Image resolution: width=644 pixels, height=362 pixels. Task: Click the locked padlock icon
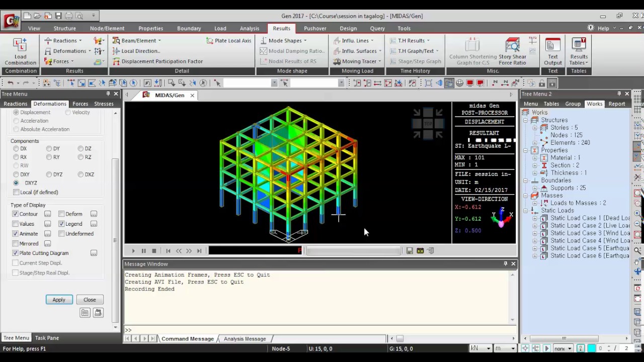coord(552,83)
